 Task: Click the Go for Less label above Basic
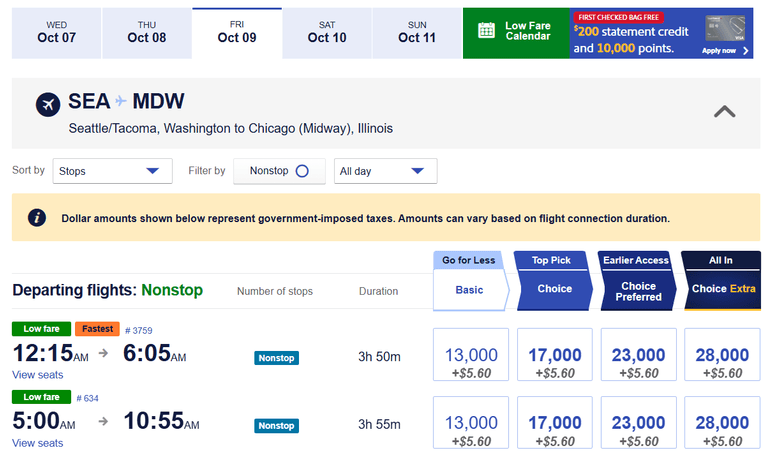pos(468,260)
